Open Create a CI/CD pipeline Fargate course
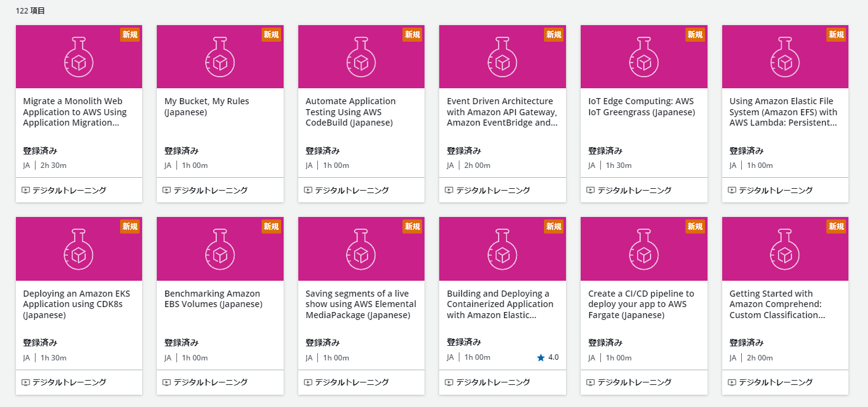868x407 pixels. (641, 305)
